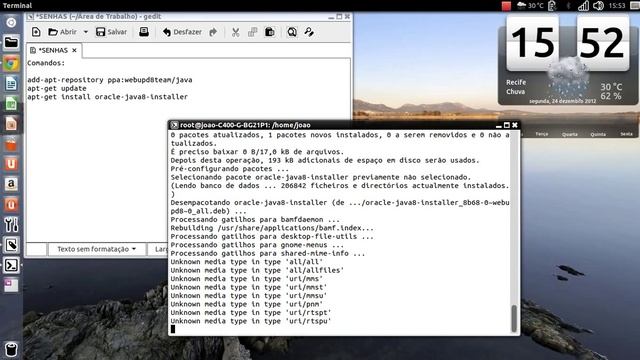Image resolution: width=640 pixels, height=360 pixels.
Task: Create a new document in gedit
Action: pos(36,32)
